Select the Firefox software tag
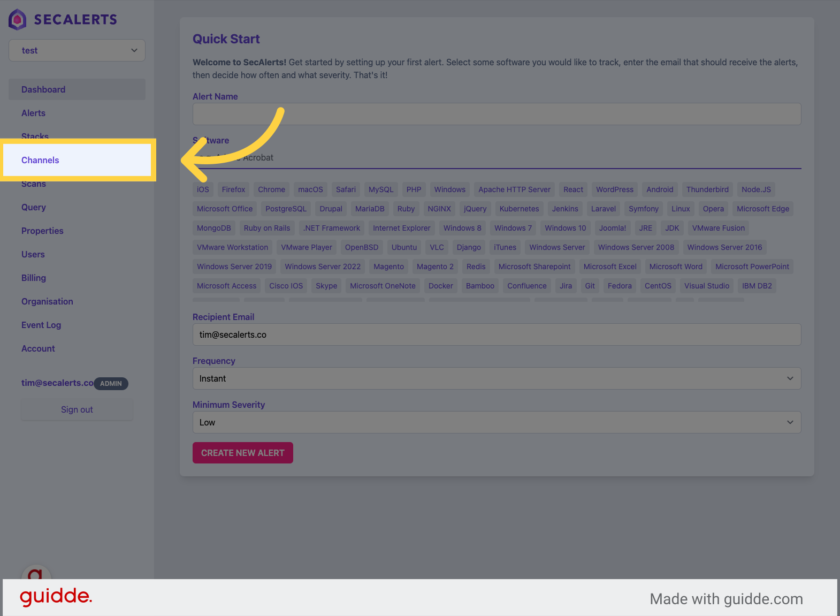This screenshot has width=840, height=616. tap(233, 189)
